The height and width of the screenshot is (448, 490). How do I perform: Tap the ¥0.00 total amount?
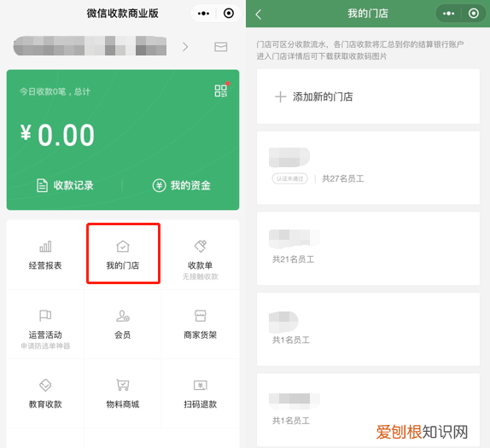(x=57, y=135)
